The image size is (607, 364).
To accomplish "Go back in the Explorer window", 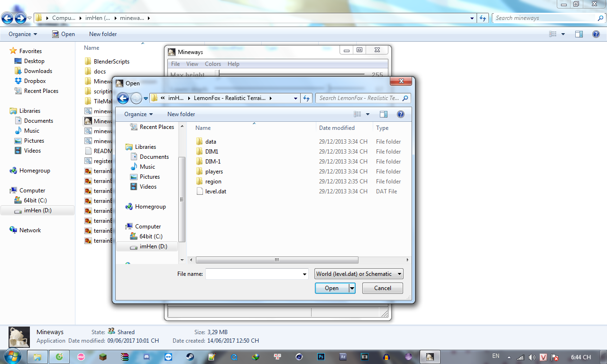I will (7, 18).
